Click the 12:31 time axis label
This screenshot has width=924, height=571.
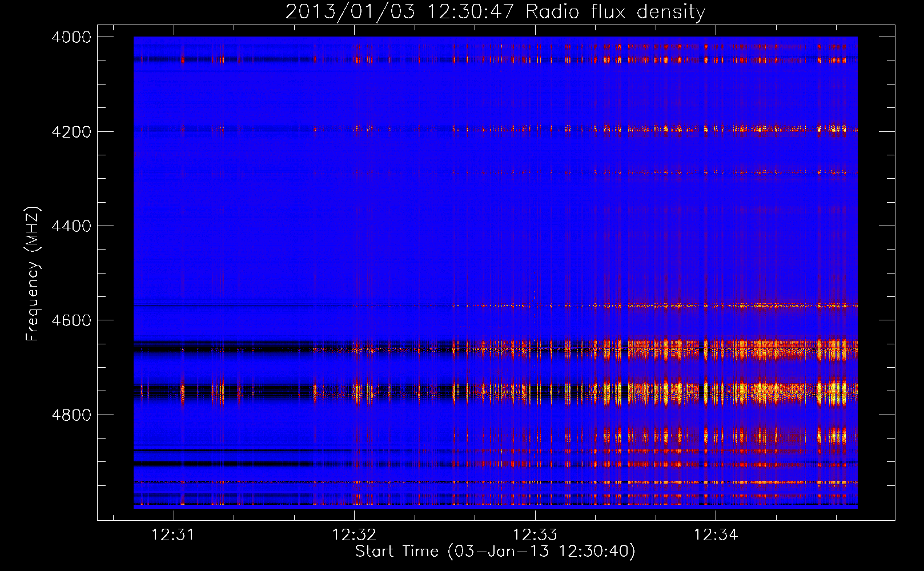173,534
